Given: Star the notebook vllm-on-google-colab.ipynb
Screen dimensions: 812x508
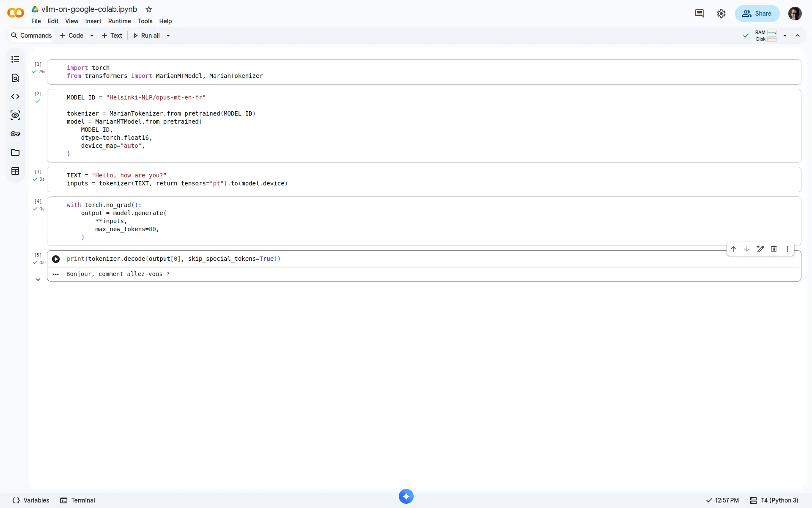Looking at the screenshot, I should click(x=149, y=9).
